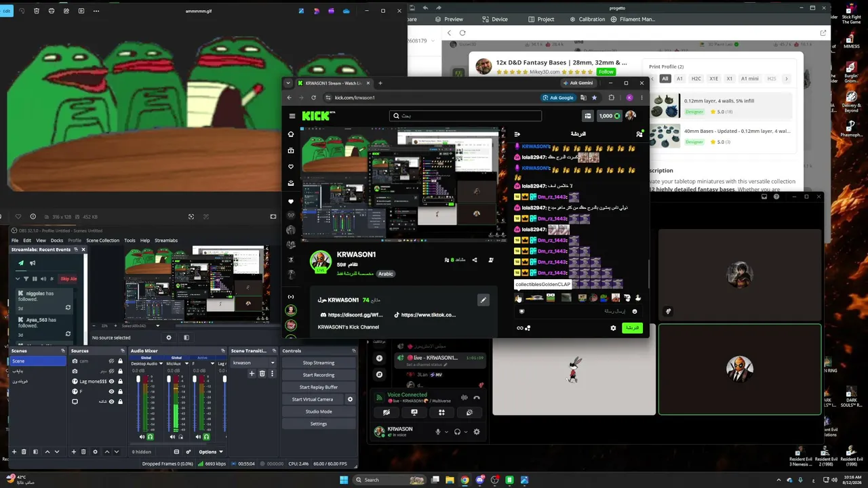
Task: Refresh the Bambu model page
Action: [462, 33]
